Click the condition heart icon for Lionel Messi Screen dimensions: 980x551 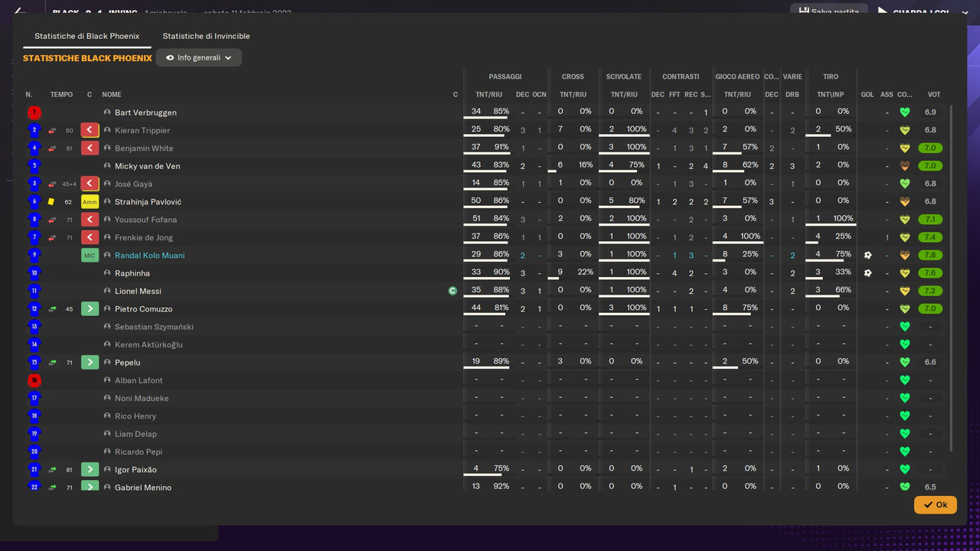(x=904, y=291)
